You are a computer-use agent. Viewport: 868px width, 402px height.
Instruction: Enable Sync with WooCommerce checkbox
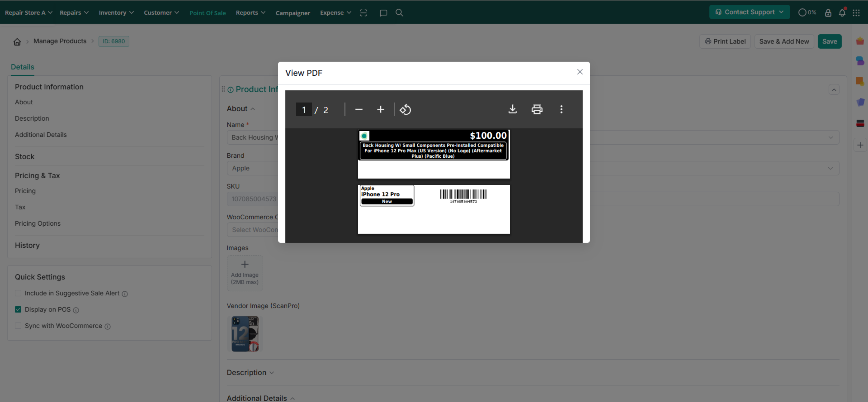tap(18, 326)
